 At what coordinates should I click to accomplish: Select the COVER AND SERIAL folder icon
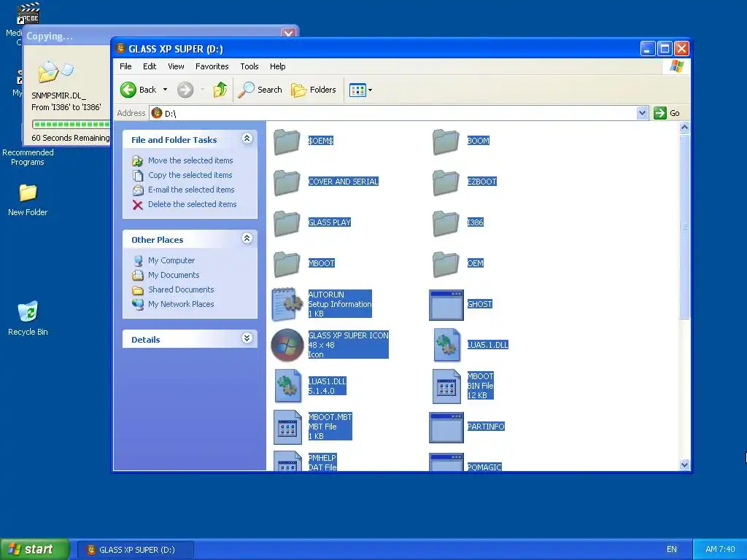point(287,182)
